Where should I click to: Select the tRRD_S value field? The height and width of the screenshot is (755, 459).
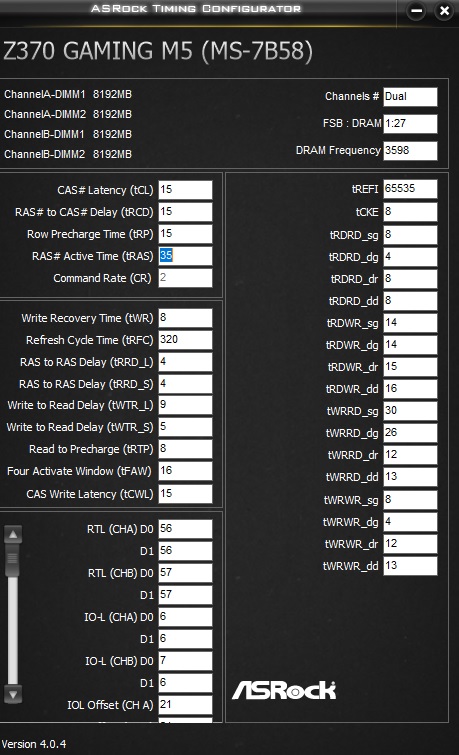[185, 384]
